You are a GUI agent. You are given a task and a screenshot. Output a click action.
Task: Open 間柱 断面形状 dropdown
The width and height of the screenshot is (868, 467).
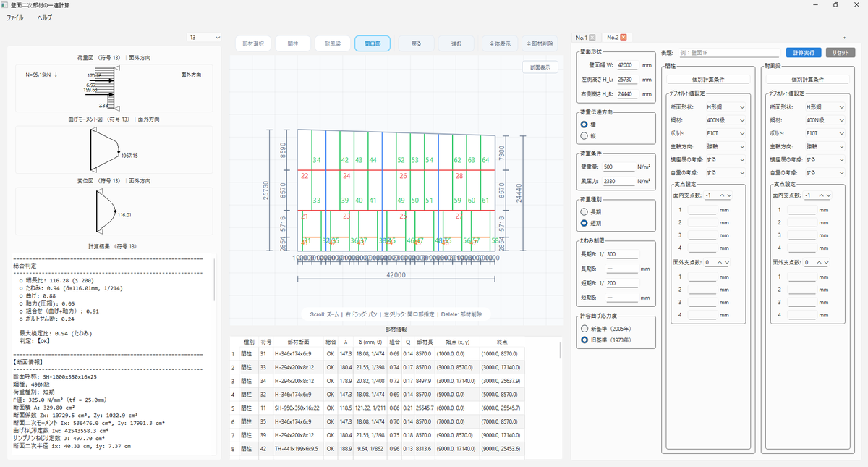tap(726, 106)
